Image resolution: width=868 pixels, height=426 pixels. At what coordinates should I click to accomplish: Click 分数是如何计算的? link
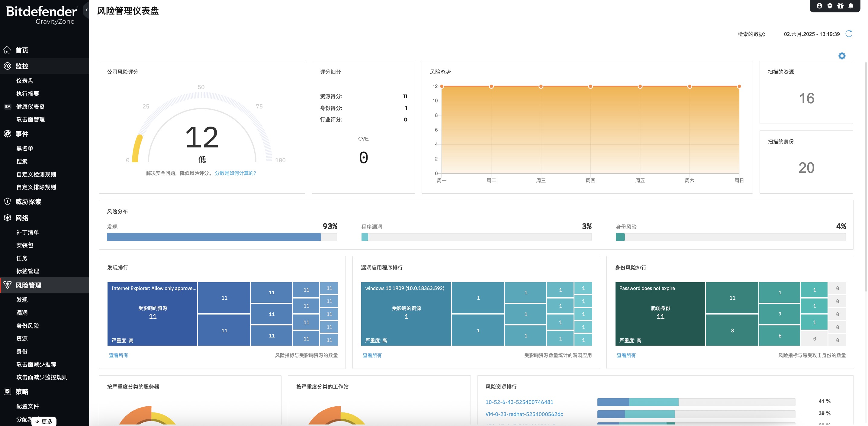(235, 173)
